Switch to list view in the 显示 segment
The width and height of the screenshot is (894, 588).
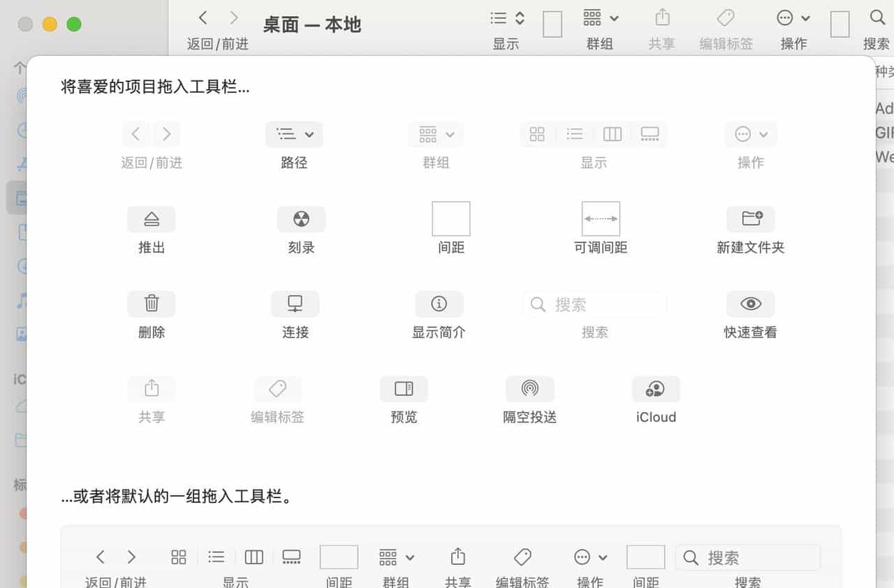pos(574,134)
